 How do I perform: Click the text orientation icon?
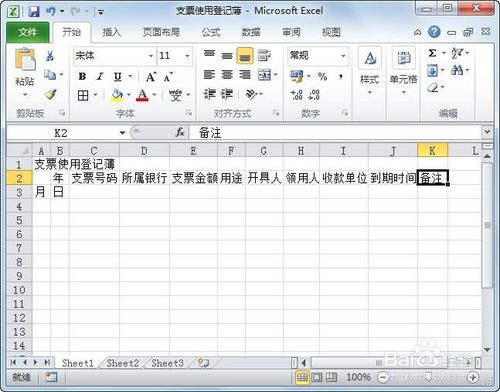251,94
